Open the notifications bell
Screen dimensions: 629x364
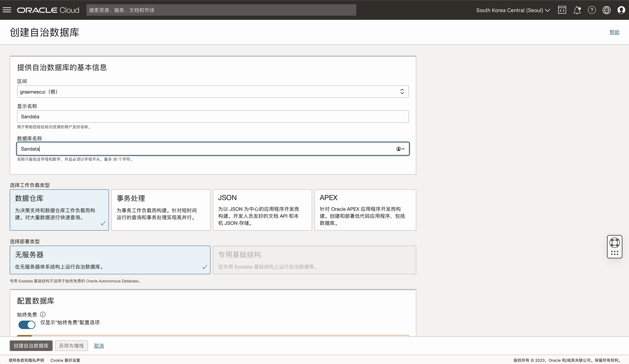pos(577,10)
